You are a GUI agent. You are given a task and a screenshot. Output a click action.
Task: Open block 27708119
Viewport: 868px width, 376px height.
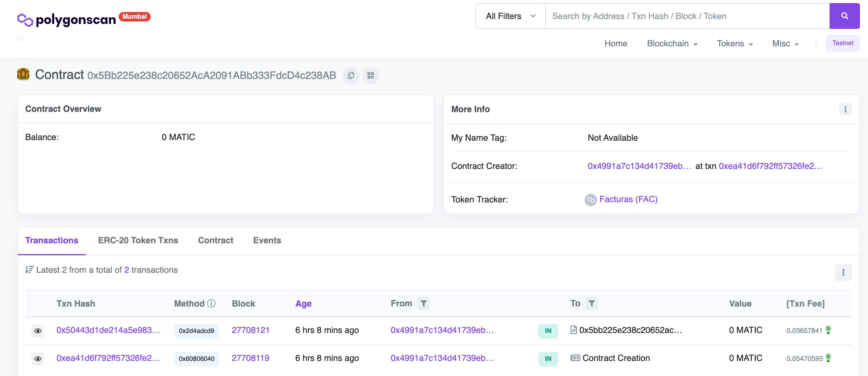coord(251,358)
